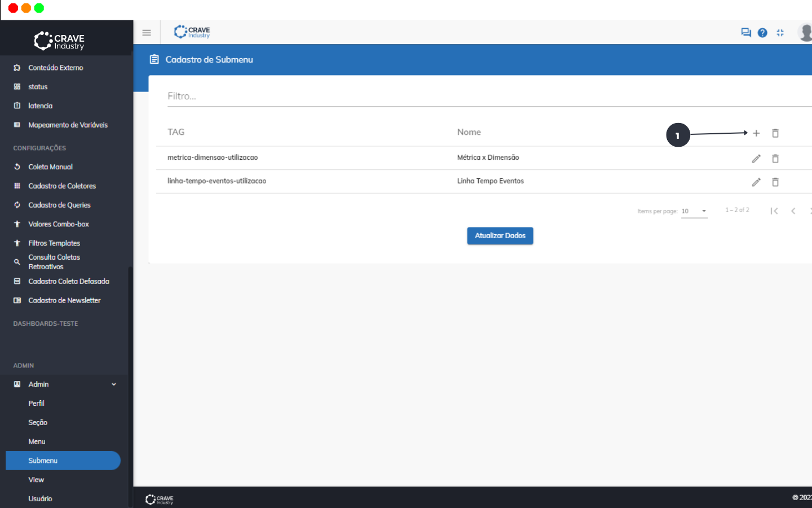Sort by the TAG column header
Screen dimensions: 812x508
tap(176, 132)
